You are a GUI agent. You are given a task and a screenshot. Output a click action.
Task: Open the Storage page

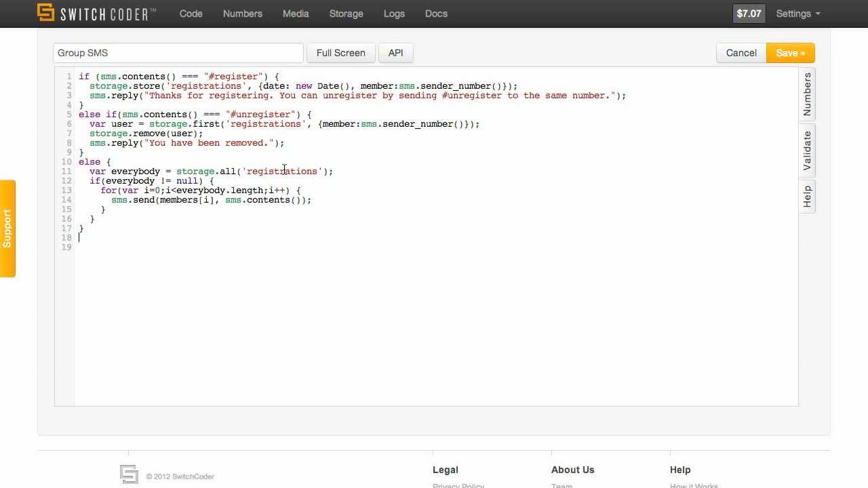pyautogui.click(x=346, y=14)
